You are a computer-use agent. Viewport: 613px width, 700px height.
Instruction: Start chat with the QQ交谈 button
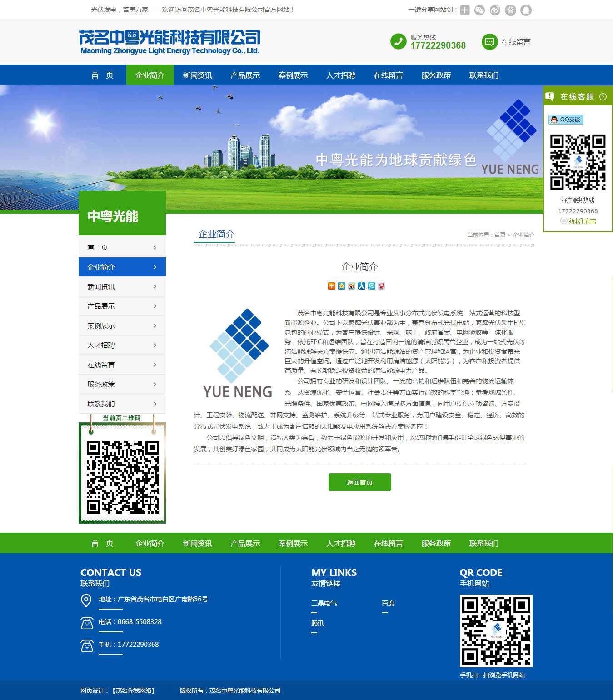(x=566, y=120)
